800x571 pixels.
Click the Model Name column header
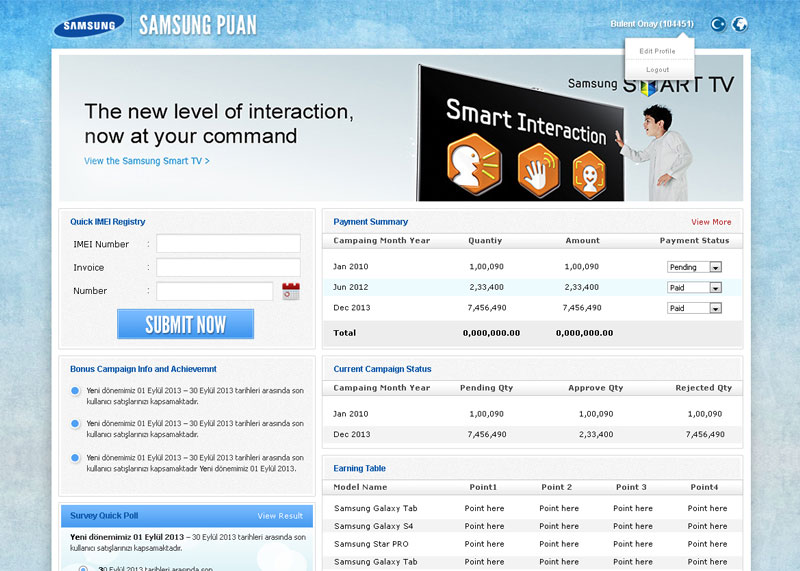click(x=360, y=487)
